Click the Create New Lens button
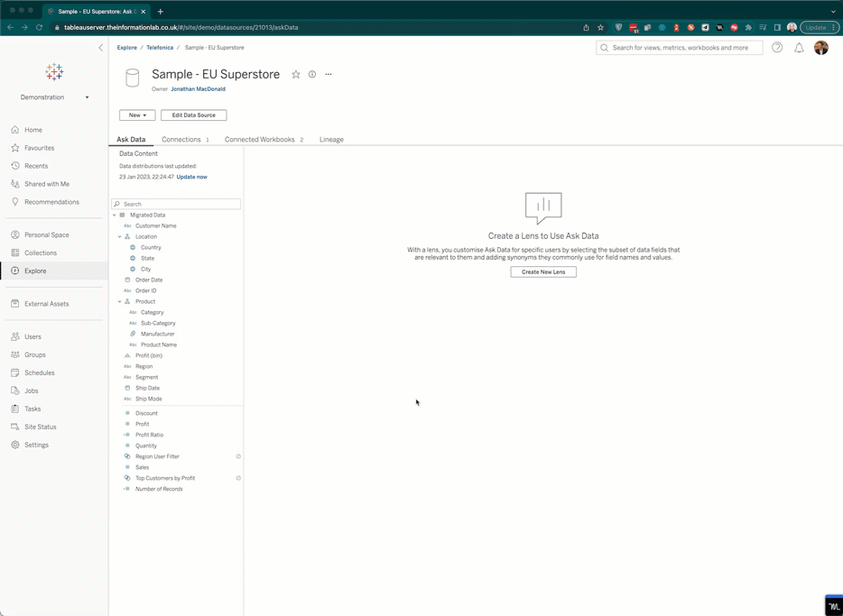 pyautogui.click(x=543, y=272)
